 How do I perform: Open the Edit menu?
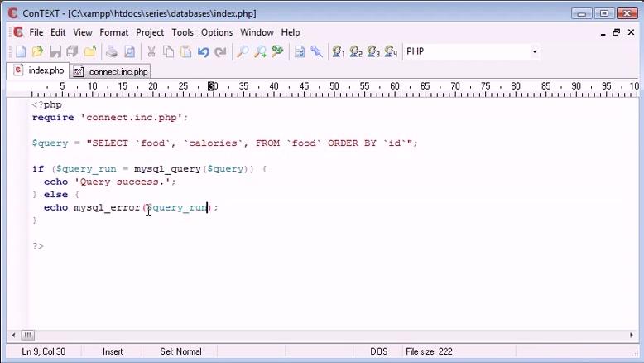(58, 32)
